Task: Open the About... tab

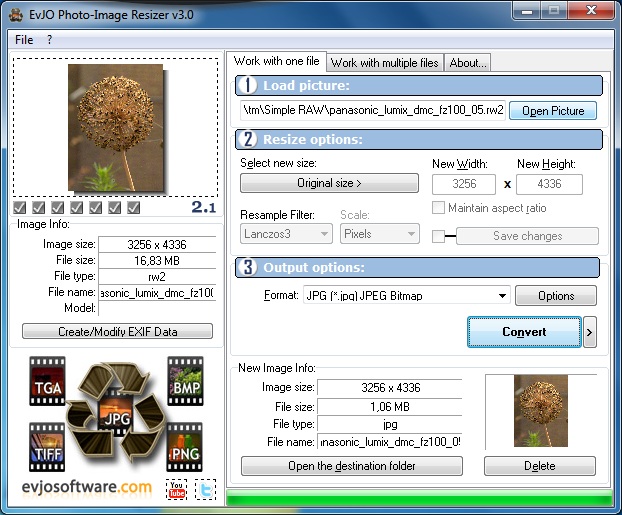Action: [x=468, y=63]
